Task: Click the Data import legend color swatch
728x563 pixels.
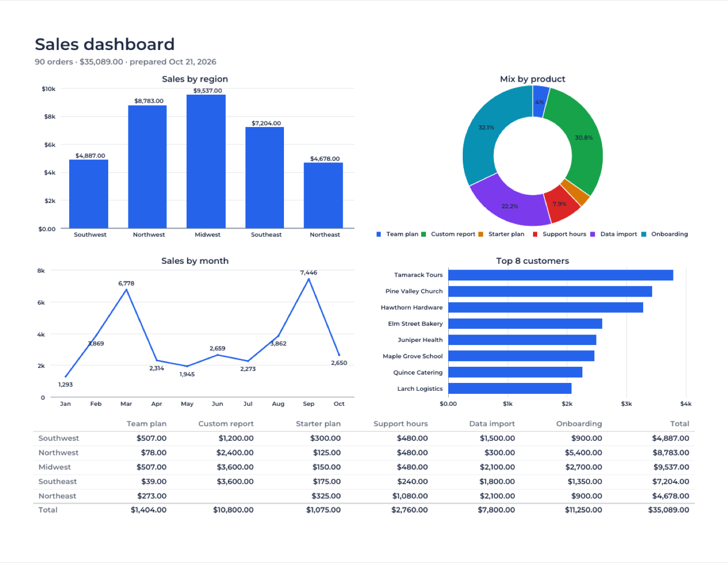Action: click(593, 234)
